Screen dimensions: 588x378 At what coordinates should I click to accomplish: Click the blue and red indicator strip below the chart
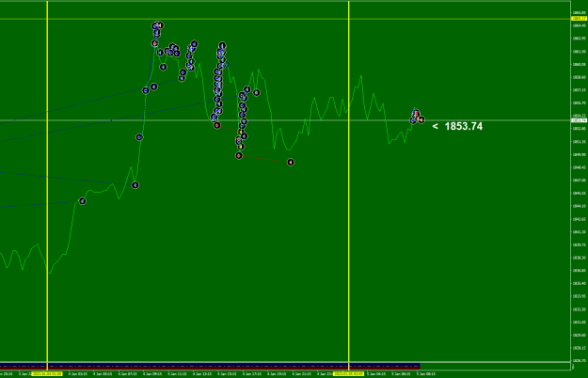[x=210, y=367]
